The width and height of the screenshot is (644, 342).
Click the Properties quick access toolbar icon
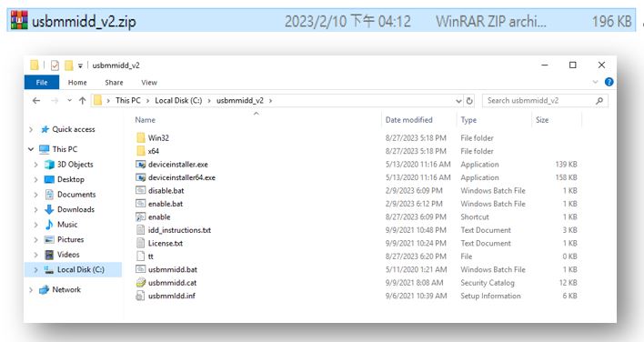tap(55, 65)
